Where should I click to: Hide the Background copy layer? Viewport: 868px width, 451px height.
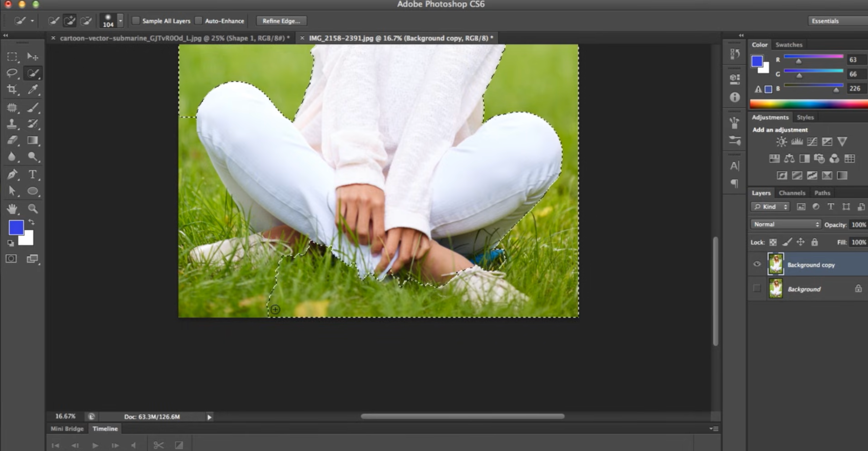tap(757, 264)
